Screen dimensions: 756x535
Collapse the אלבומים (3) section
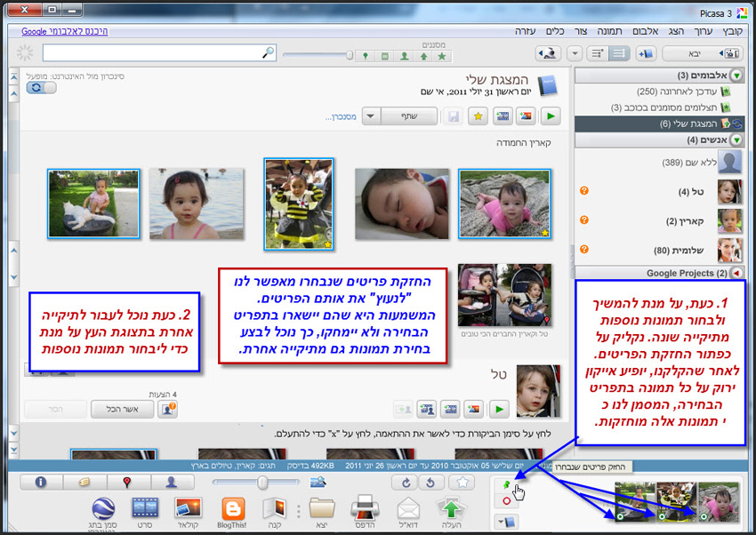point(736,76)
